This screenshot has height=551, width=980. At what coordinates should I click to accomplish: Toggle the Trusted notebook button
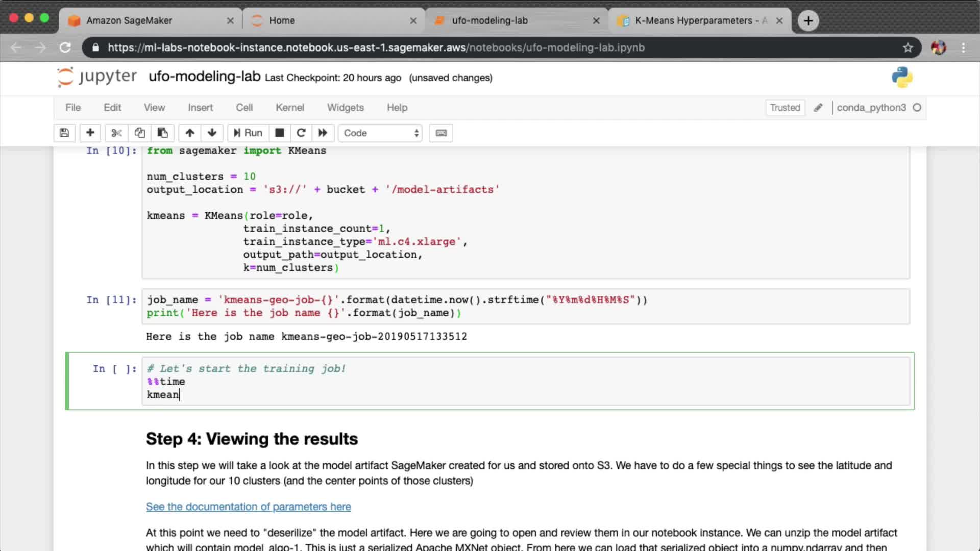tap(785, 108)
